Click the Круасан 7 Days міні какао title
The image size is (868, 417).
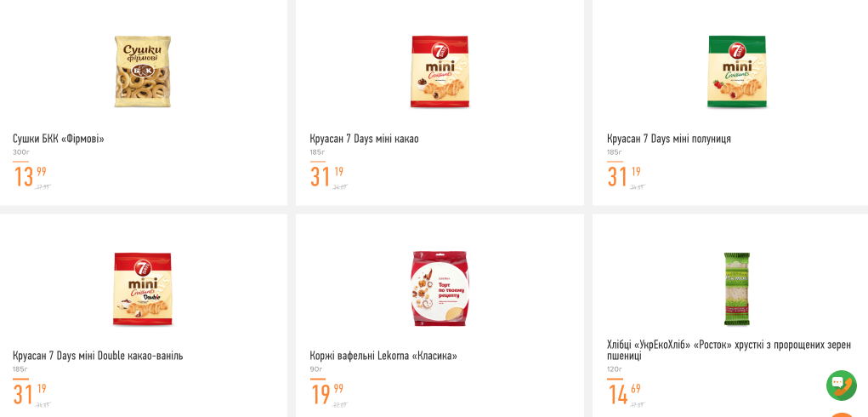(x=364, y=139)
